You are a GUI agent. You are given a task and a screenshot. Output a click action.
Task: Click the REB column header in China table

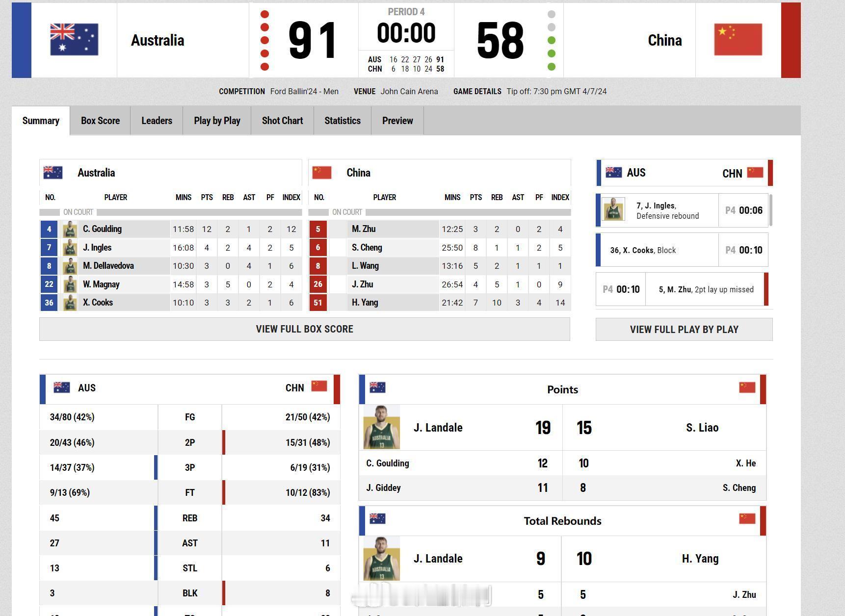pyautogui.click(x=497, y=197)
